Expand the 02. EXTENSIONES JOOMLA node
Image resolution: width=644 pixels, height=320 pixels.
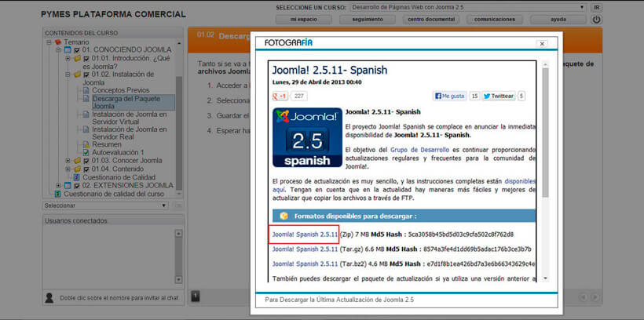point(59,185)
